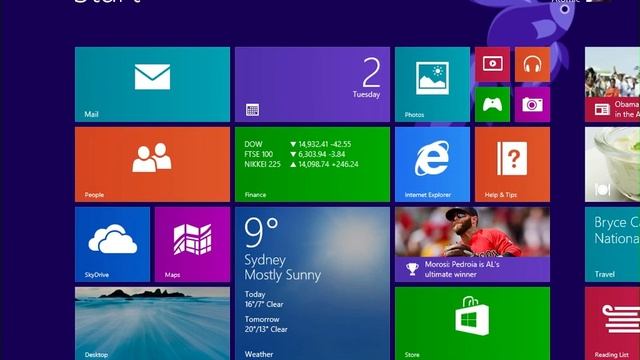The height and width of the screenshot is (360, 640).
Task: Open the Travel tile
Action: pyautogui.click(x=612, y=244)
